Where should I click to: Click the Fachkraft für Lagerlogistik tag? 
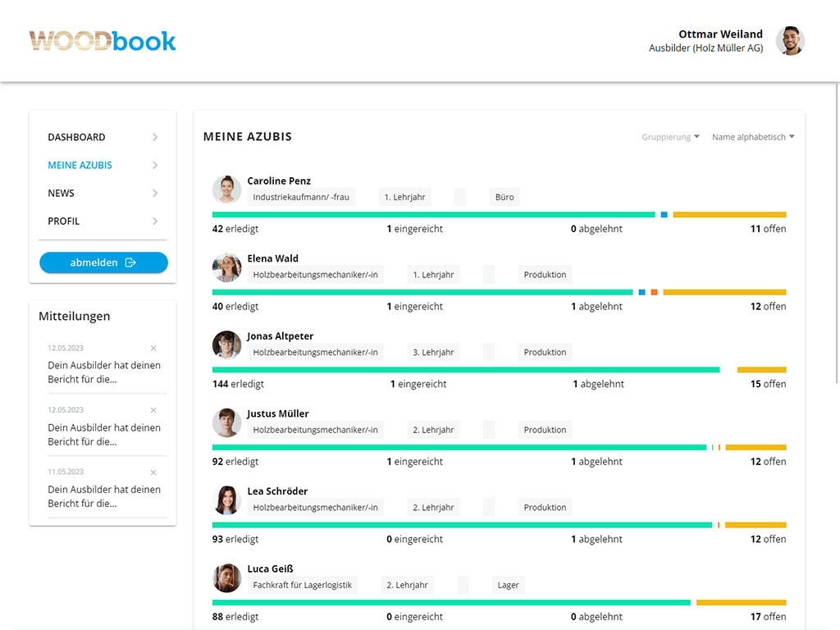(x=302, y=585)
